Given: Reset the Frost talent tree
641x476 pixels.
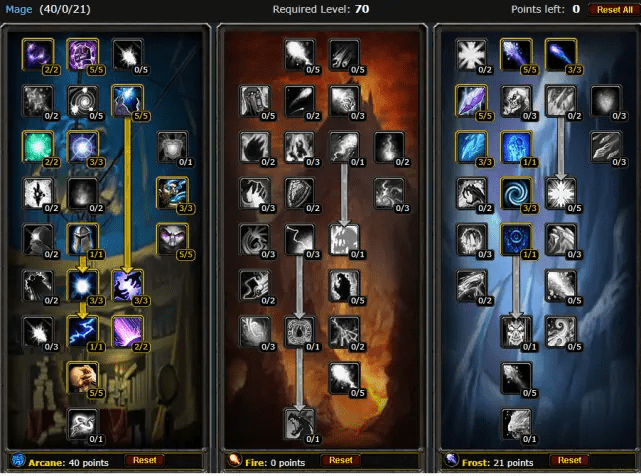Looking at the screenshot, I should click(x=569, y=460).
